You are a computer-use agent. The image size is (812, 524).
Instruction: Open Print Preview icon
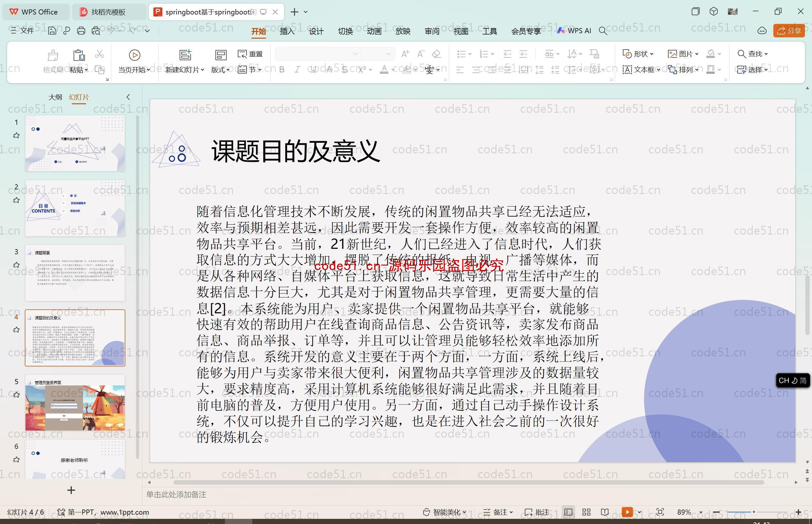pyautogui.click(x=96, y=31)
